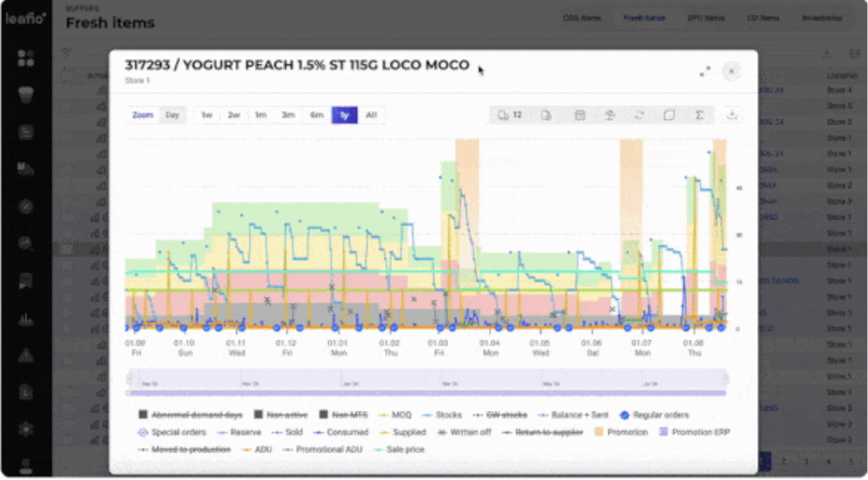Open the settings gear icon in left sidebar
The height and width of the screenshot is (480, 868).
pyautogui.click(x=25, y=429)
